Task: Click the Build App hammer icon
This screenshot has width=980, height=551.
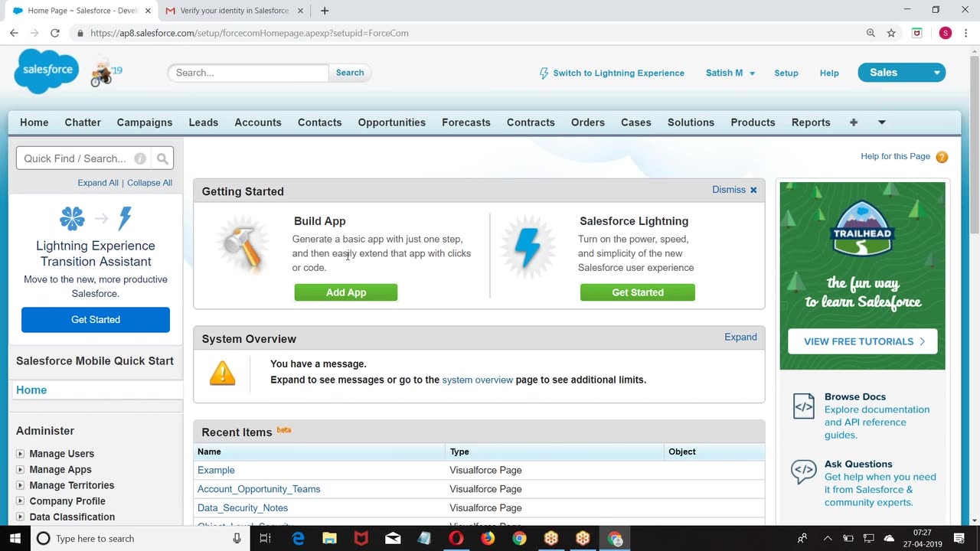Action: [x=243, y=246]
